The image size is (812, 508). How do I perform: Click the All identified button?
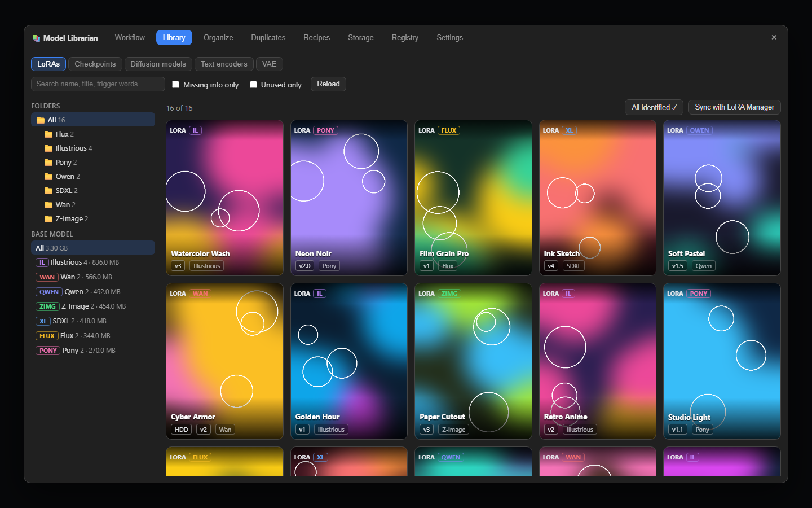[654, 107]
